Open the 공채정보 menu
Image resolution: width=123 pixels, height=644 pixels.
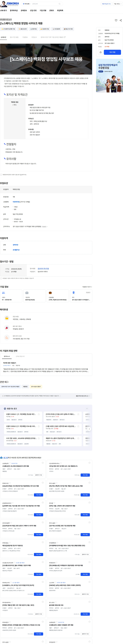[24, 11]
